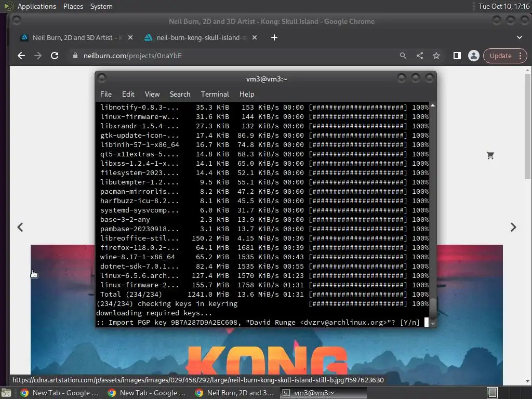The width and height of the screenshot is (532, 399).
Task: Close neil-burn-kong-skull-island tab
Action: click(x=255, y=37)
